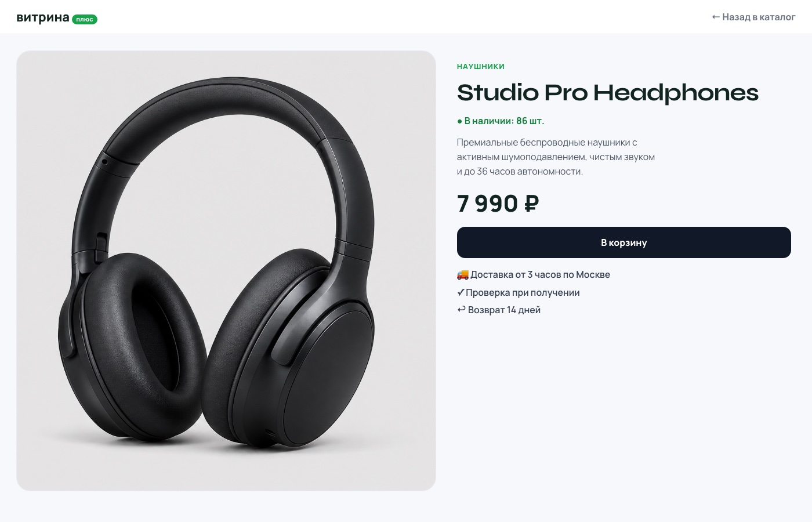This screenshot has width=812, height=522.
Task: Go back via Назад в каталог link
Action: pos(753,17)
